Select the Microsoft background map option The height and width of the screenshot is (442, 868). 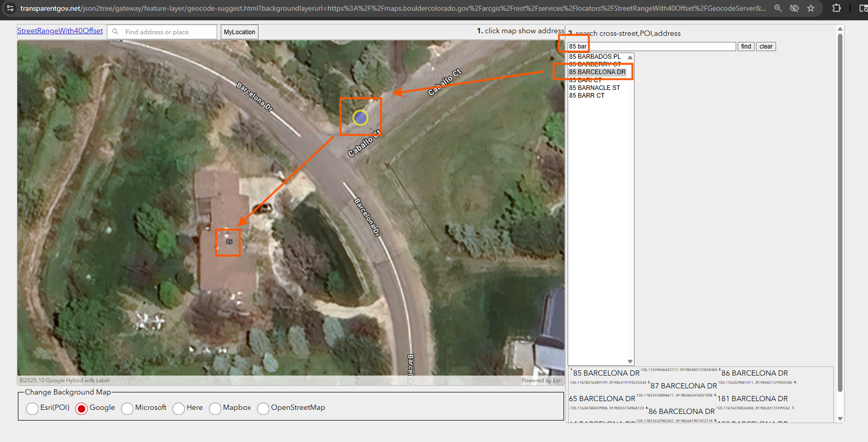(127, 408)
